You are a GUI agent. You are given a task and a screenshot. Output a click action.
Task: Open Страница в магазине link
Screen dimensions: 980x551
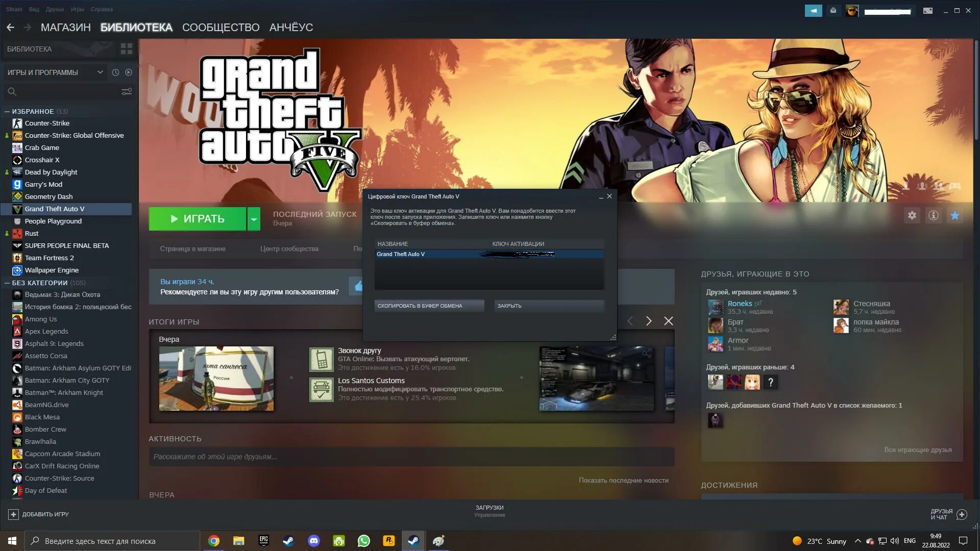coord(193,249)
